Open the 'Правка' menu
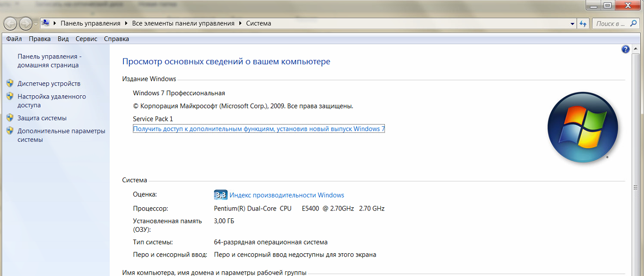This screenshot has height=276, width=644. click(x=39, y=39)
